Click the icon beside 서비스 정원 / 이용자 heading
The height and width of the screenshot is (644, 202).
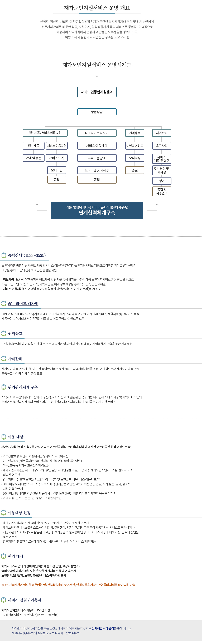[x=4, y=600]
